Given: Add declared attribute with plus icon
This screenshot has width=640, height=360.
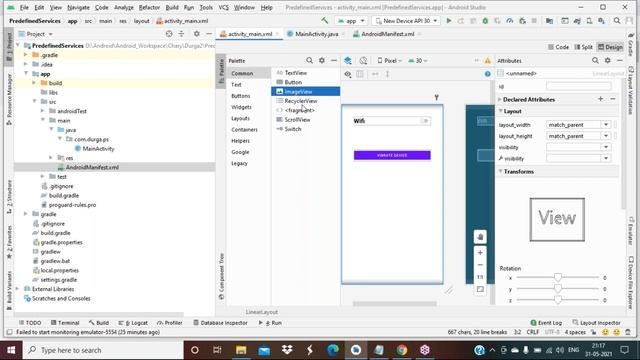Looking at the screenshot, I should (600, 99).
